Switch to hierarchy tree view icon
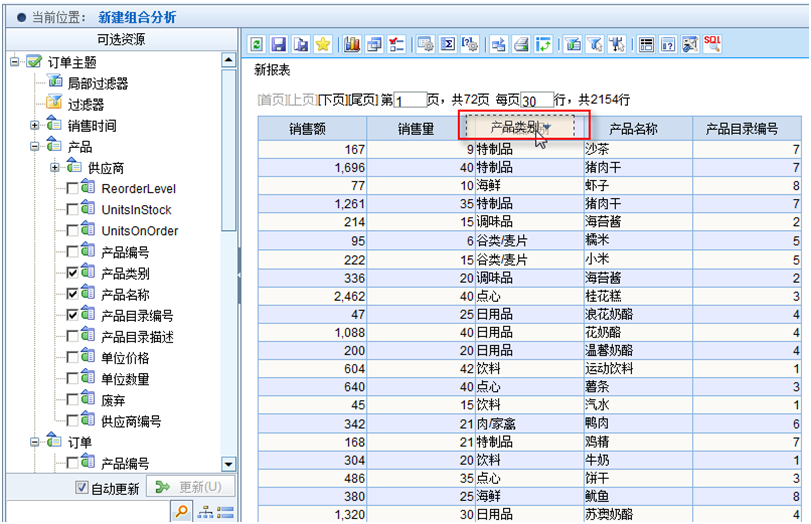The image size is (811, 524). point(205,513)
